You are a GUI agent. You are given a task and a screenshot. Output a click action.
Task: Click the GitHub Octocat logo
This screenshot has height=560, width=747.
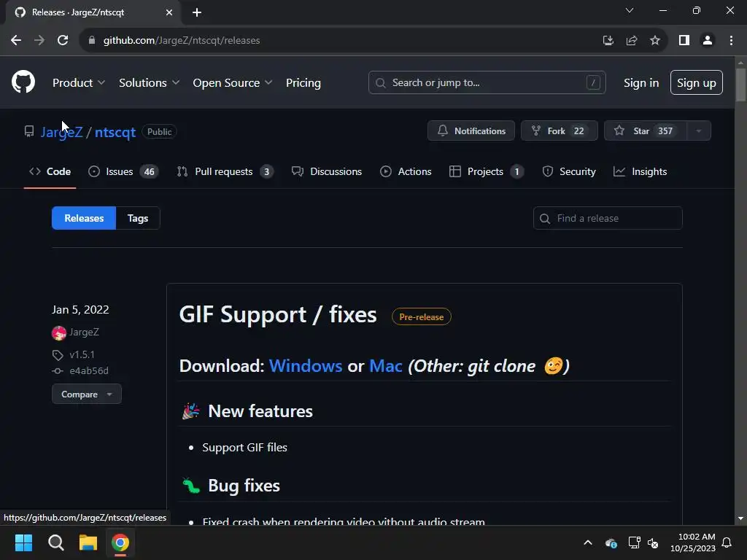tap(23, 82)
